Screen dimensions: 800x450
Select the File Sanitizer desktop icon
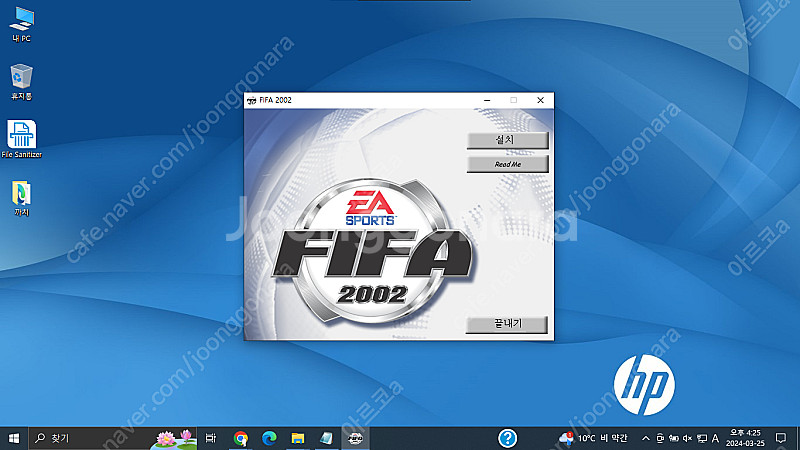(x=21, y=139)
